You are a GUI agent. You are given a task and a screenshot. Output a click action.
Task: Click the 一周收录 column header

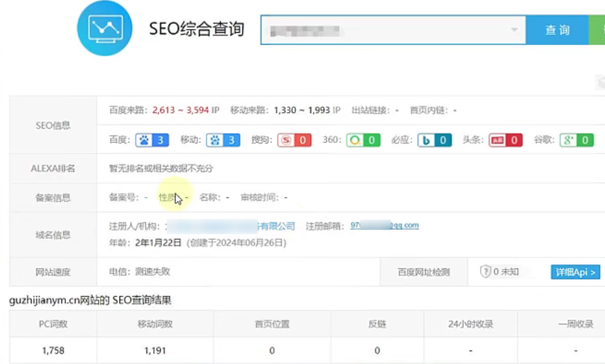(575, 324)
